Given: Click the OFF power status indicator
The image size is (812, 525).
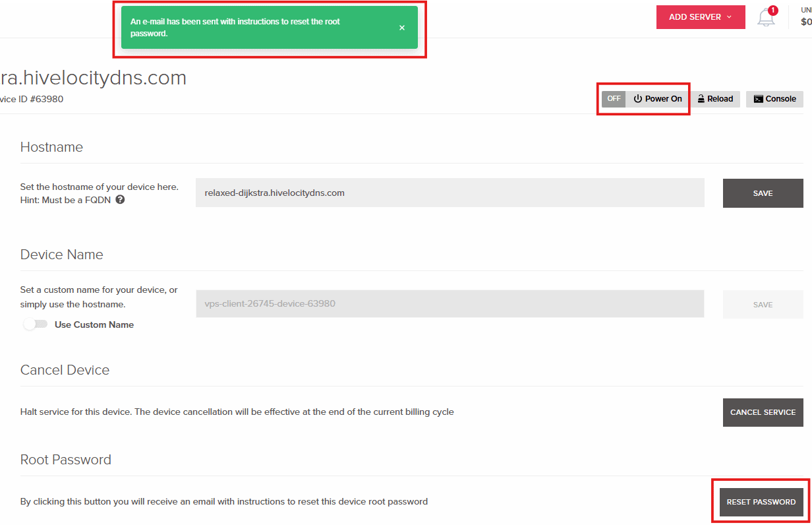Looking at the screenshot, I should [614, 98].
